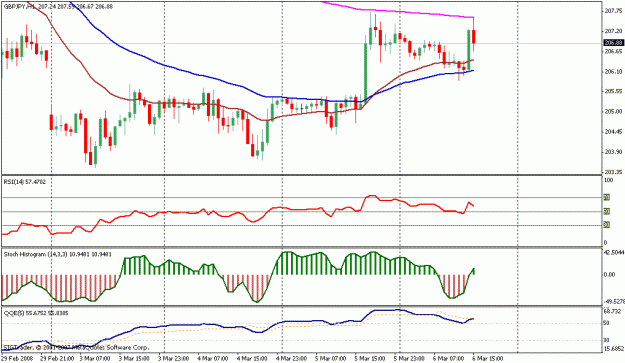Click the 206.65 price axis label
625x363 pixels.
coord(613,52)
